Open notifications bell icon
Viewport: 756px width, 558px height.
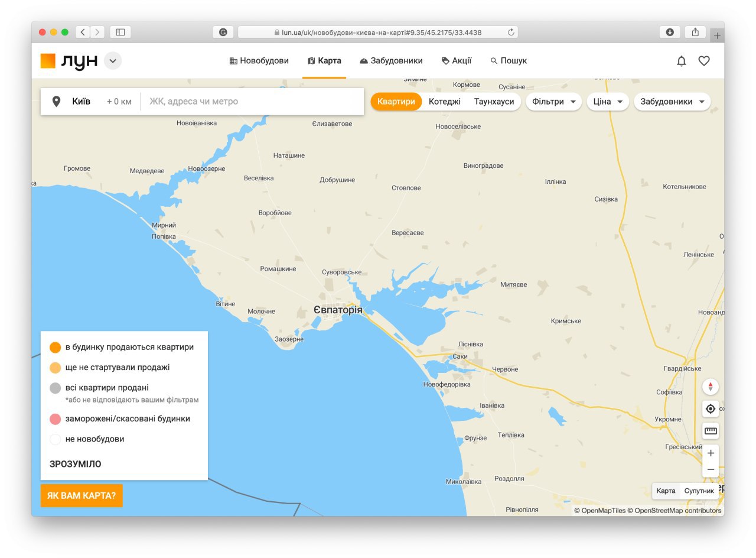coord(682,61)
